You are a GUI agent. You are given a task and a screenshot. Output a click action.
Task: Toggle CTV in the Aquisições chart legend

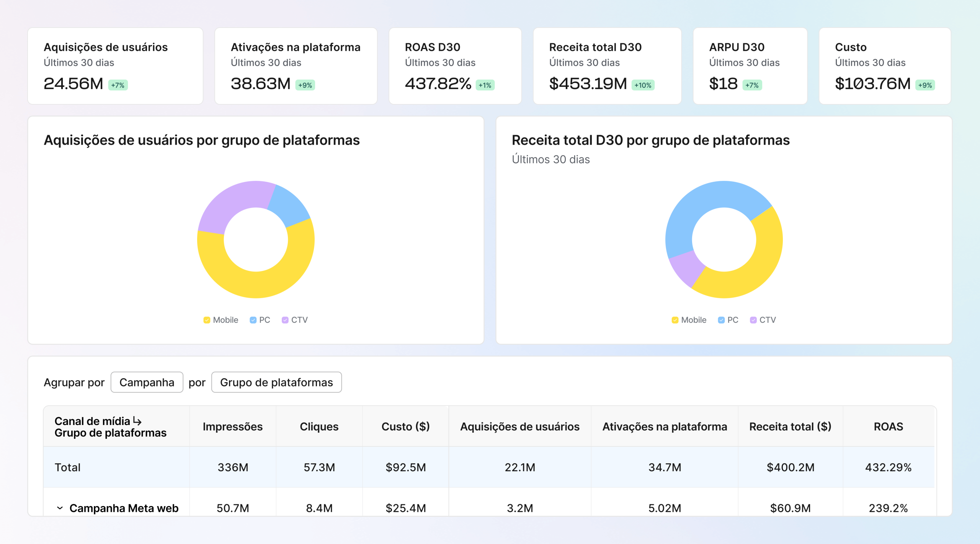[x=285, y=320]
